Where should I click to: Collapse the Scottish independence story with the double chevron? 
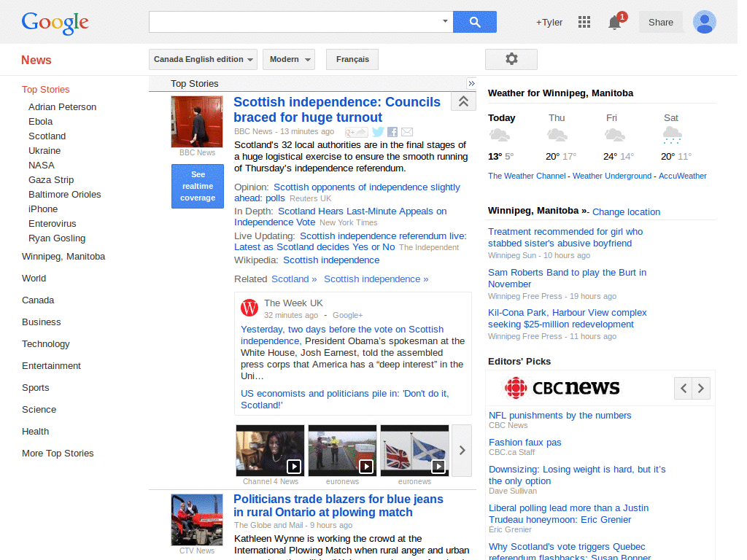(463, 101)
